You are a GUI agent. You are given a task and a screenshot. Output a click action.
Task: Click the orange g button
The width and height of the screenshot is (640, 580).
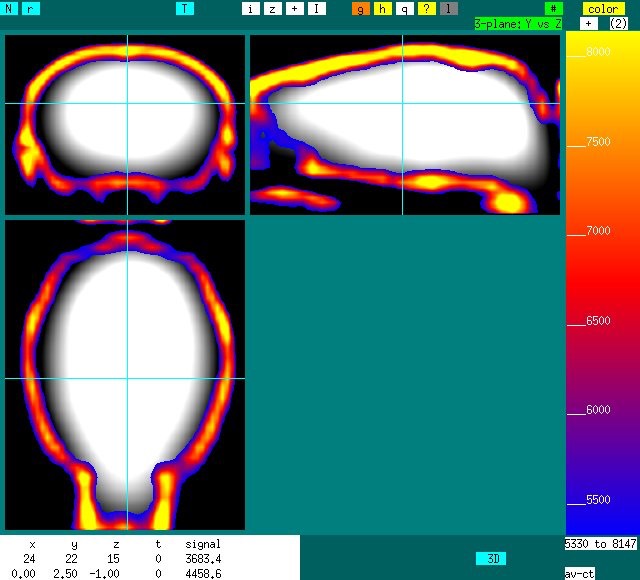tap(361, 9)
